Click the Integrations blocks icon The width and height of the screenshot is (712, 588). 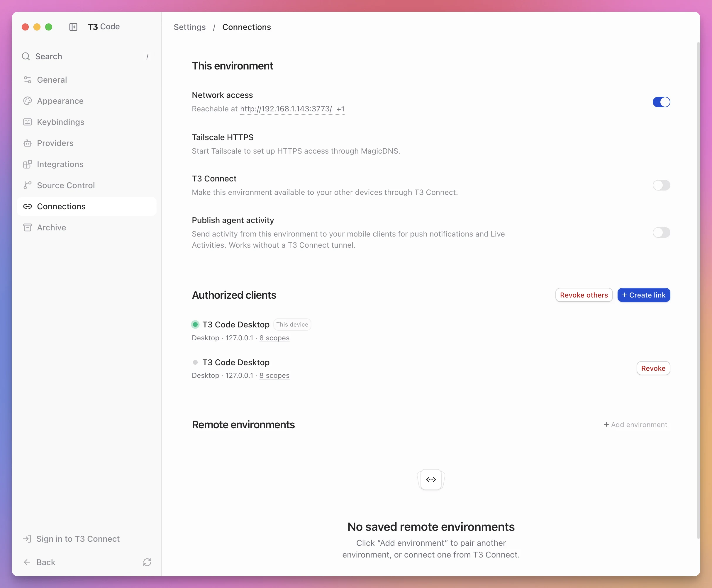28,164
